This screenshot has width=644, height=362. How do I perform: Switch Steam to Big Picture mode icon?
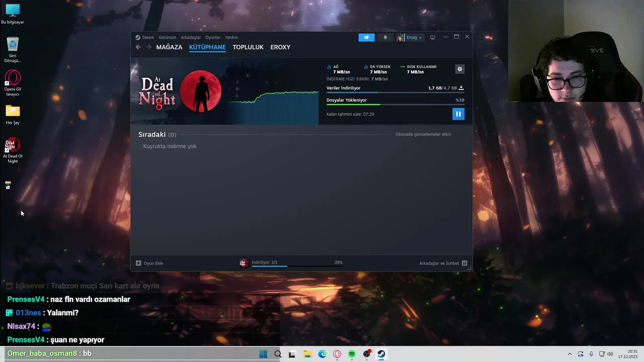click(432, 37)
